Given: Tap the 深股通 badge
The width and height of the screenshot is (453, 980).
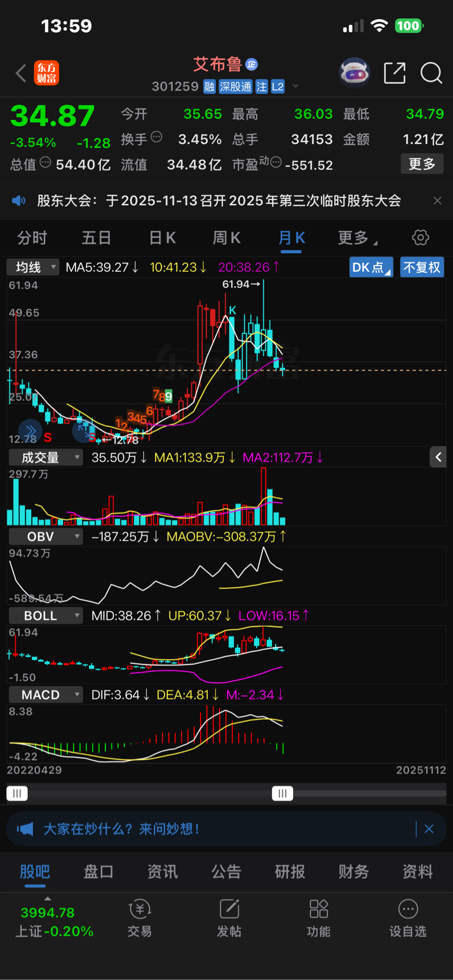Looking at the screenshot, I should (235, 87).
